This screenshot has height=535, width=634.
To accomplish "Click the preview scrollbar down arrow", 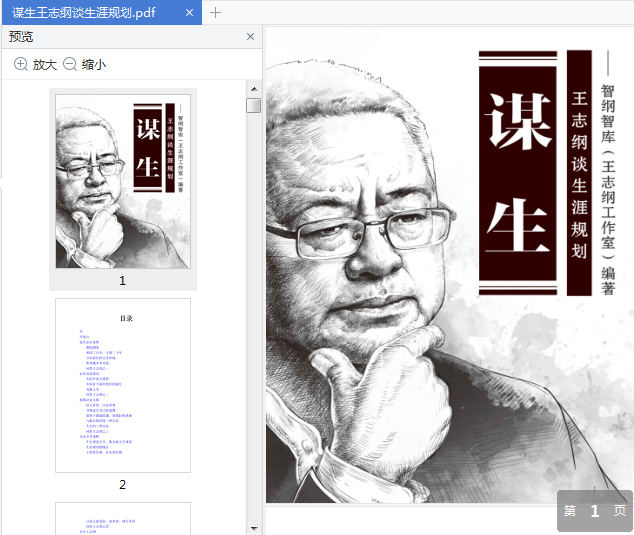I will [254, 528].
